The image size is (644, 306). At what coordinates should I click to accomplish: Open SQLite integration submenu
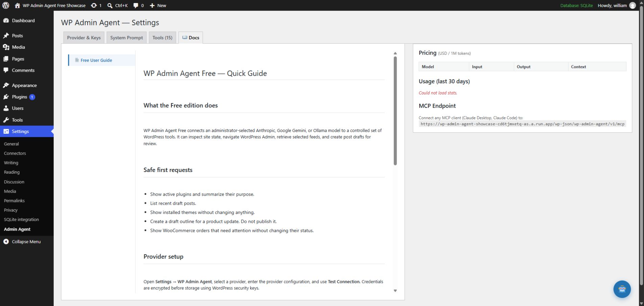coord(21,220)
